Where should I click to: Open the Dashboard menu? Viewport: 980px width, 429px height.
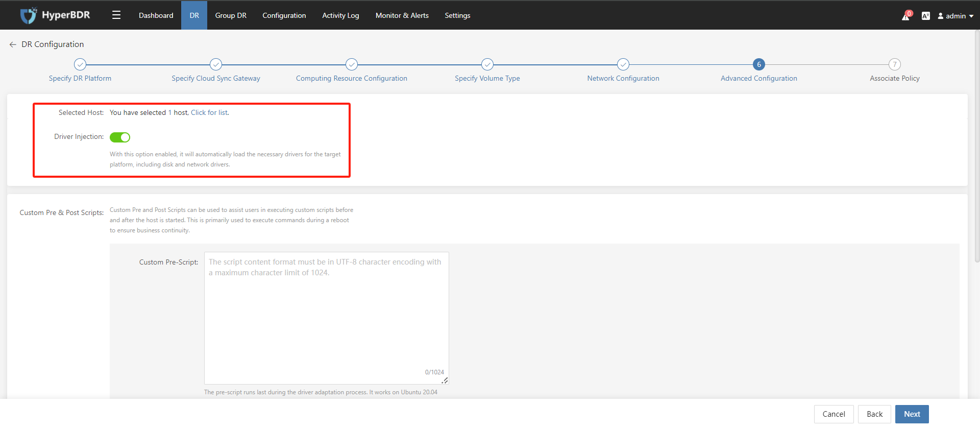(x=156, y=15)
